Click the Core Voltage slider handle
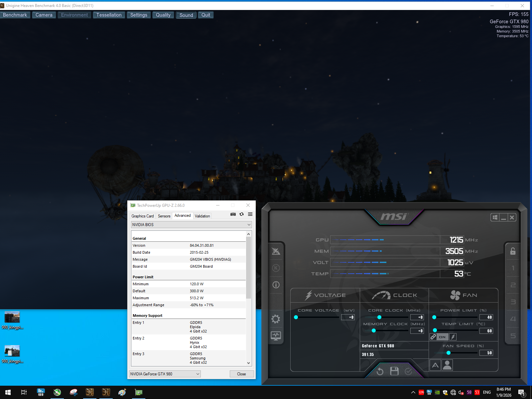532x399 pixels. [296, 317]
